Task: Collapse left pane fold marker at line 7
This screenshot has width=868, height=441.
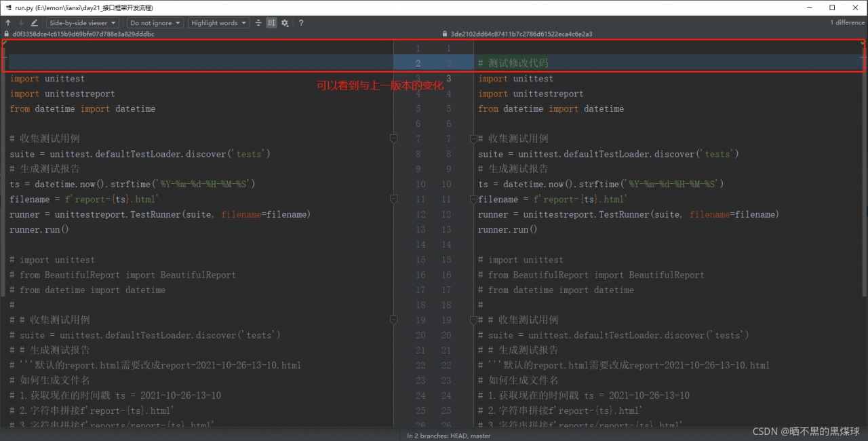Action: tap(393, 139)
